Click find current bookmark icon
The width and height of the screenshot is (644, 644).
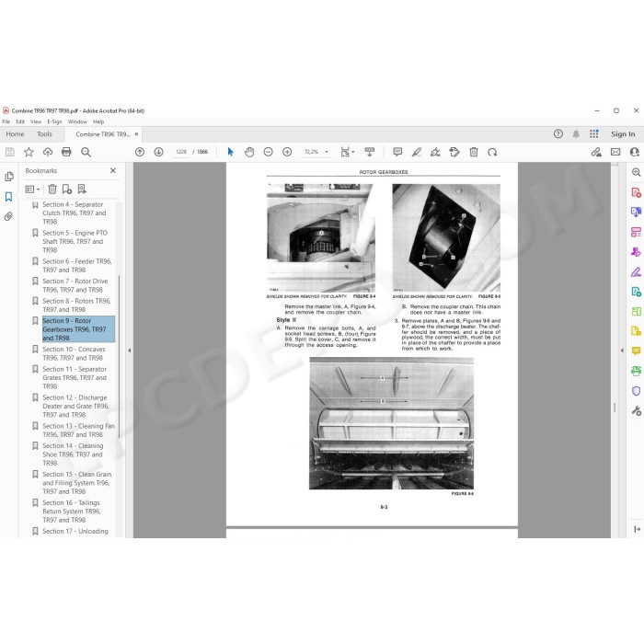tap(82, 189)
